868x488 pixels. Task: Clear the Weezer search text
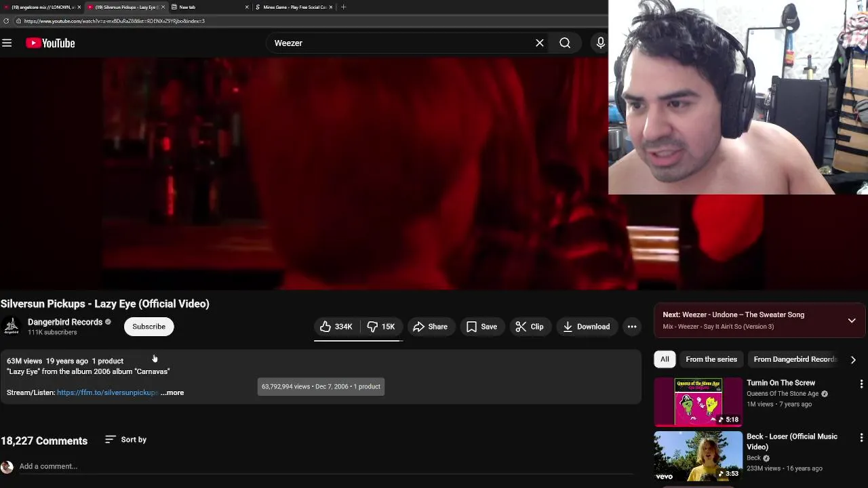[x=540, y=43]
